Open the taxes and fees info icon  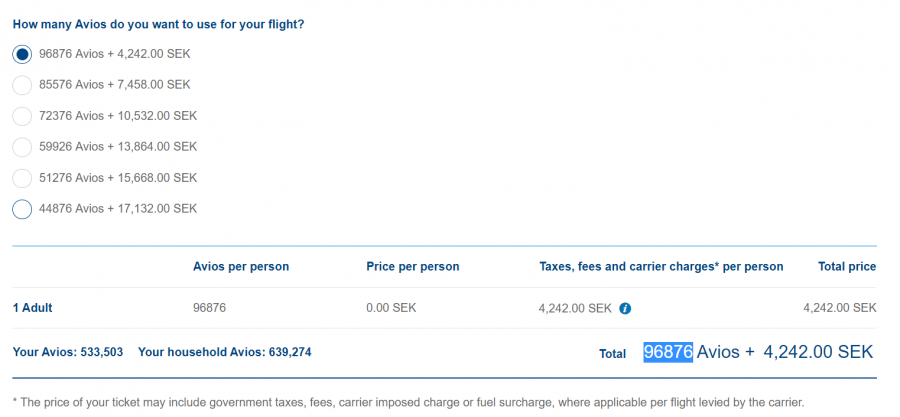625,308
